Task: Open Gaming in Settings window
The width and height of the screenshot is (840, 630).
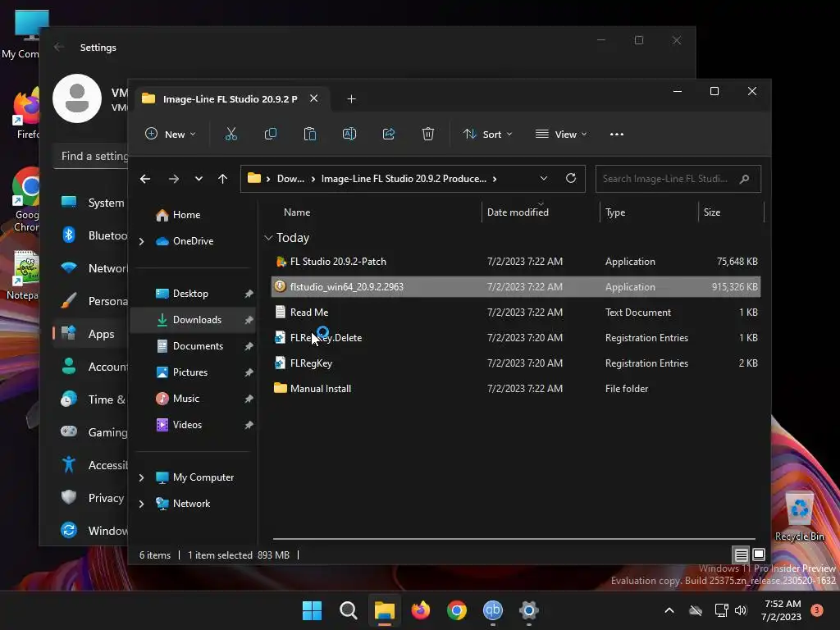Action: 91,431
